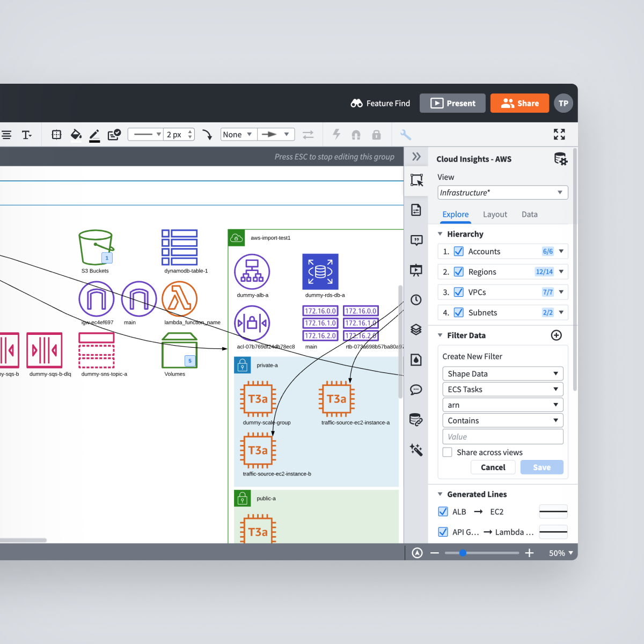The image size is (644, 644).
Task: Click the Cloud Insights settings gear icon
Action: (560, 159)
